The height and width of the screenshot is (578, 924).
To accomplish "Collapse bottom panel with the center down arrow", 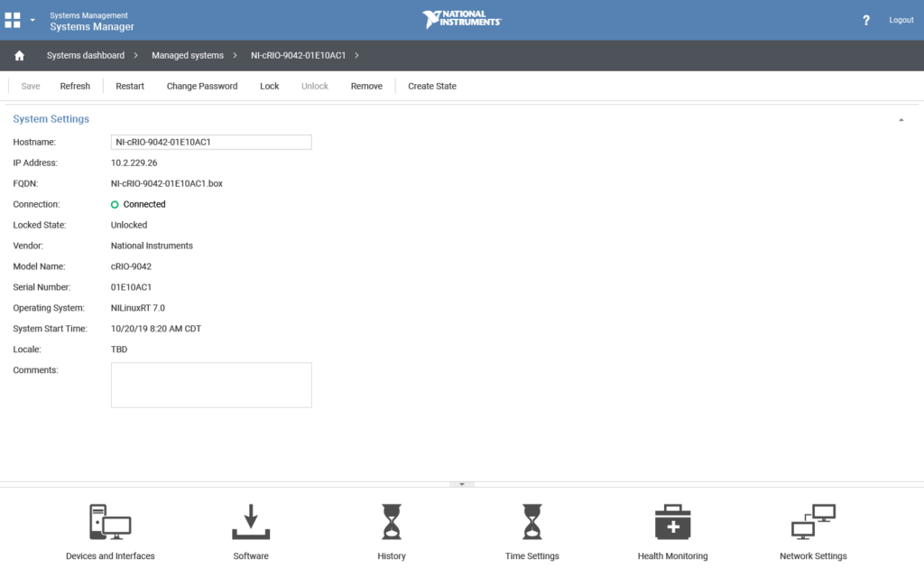I will (x=462, y=484).
